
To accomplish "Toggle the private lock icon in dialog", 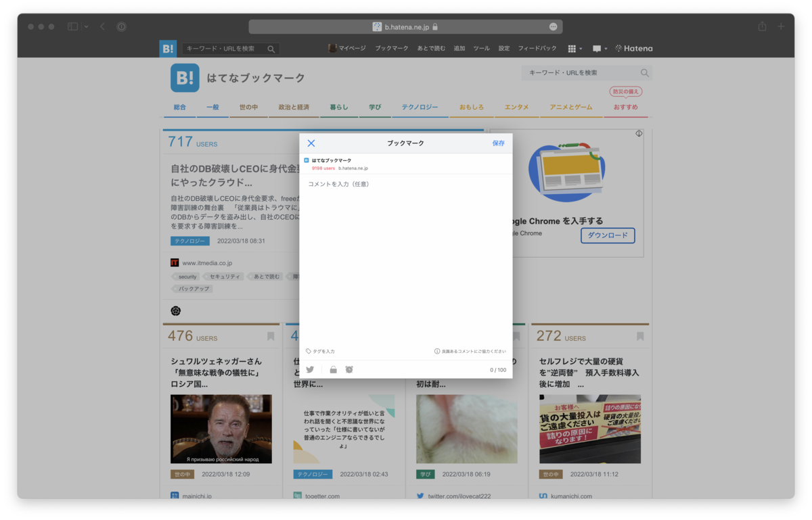I will click(x=333, y=370).
